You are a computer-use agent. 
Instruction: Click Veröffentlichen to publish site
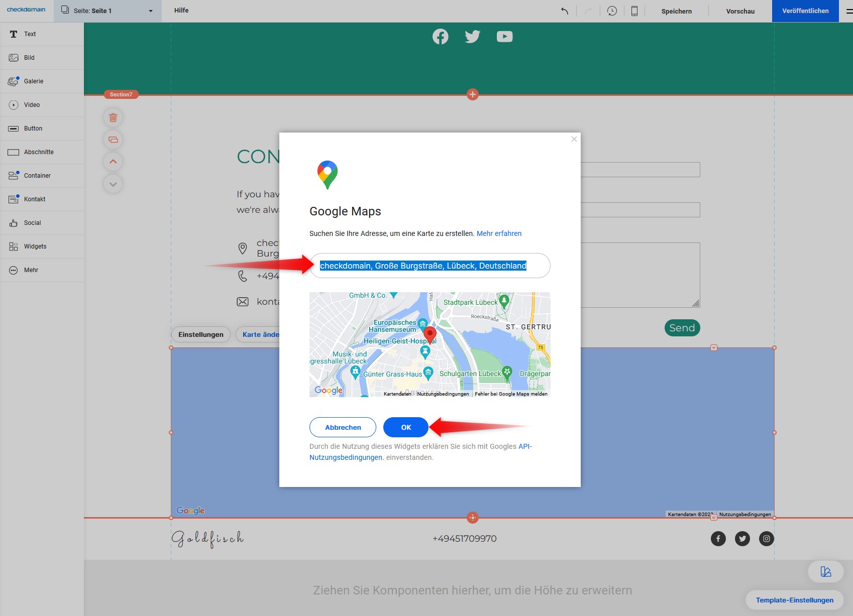[x=805, y=11]
